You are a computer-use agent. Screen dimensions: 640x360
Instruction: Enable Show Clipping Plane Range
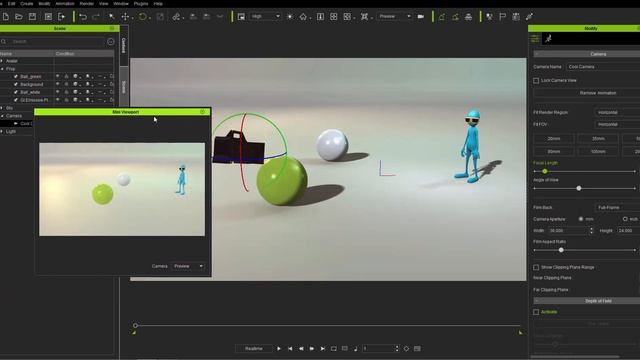pos(536,267)
